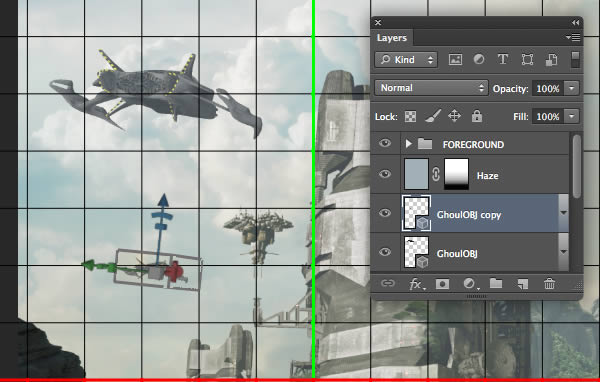Viewport: 600px width, 382px height.
Task: Collapse the Layers panel with double arrows
Action: 576,23
